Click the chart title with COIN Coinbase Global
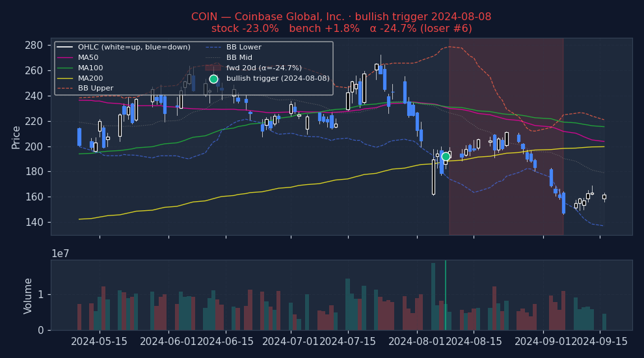 (x=341, y=17)
